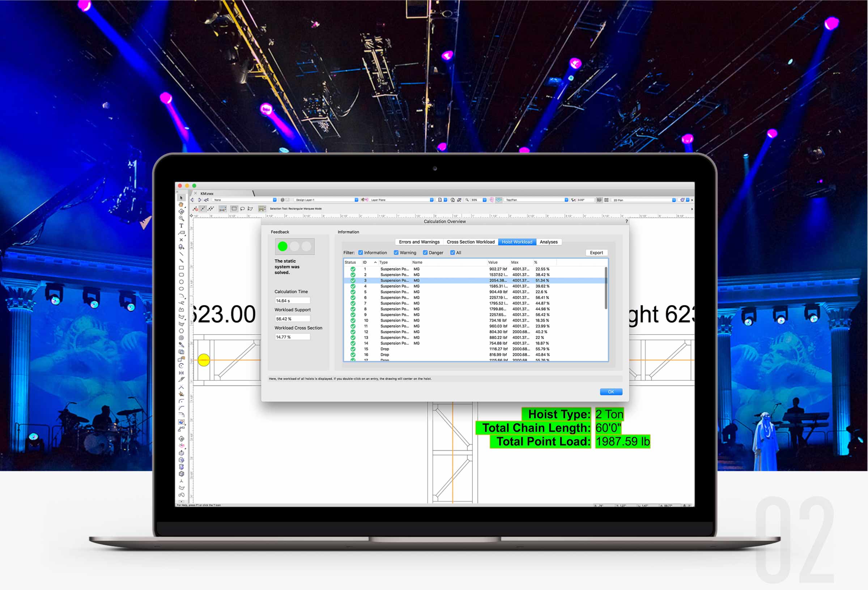Click the help question mark icon
Viewport: 868px width, 590px height.
626,222
